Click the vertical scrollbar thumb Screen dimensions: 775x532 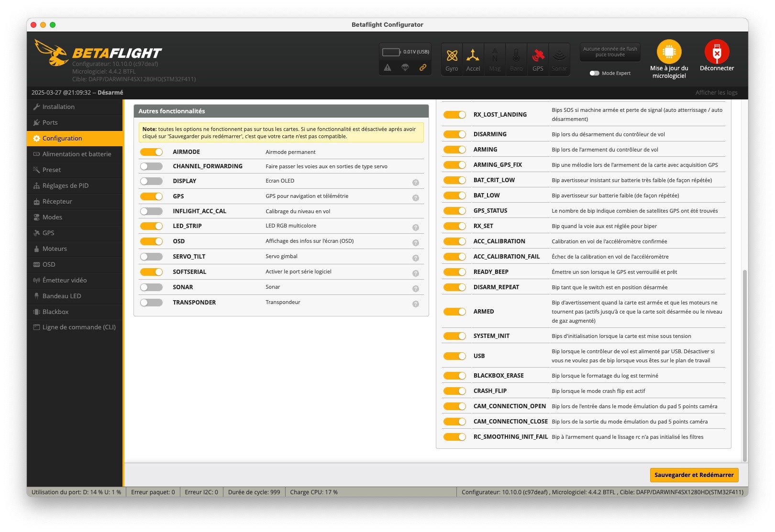(x=744, y=366)
